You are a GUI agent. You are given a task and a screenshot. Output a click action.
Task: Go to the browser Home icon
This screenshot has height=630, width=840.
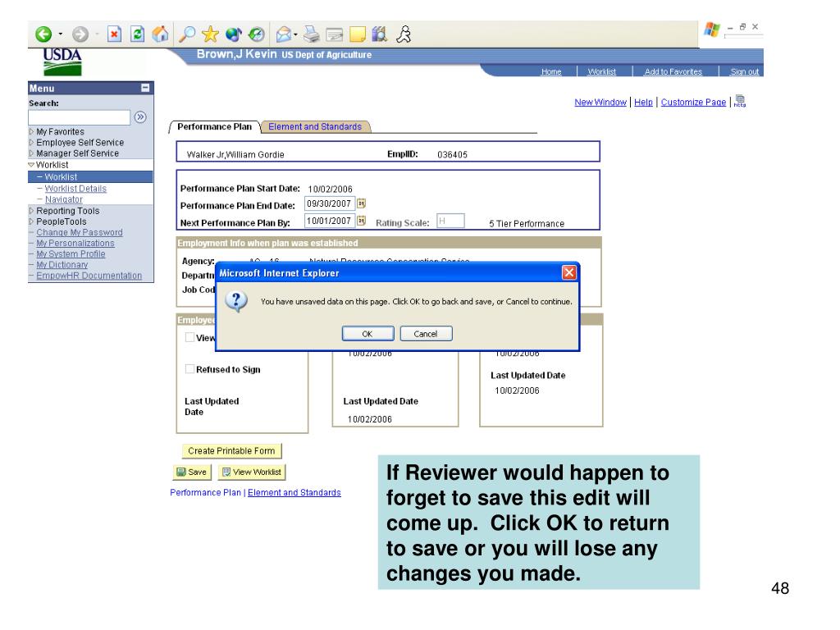[x=160, y=34]
